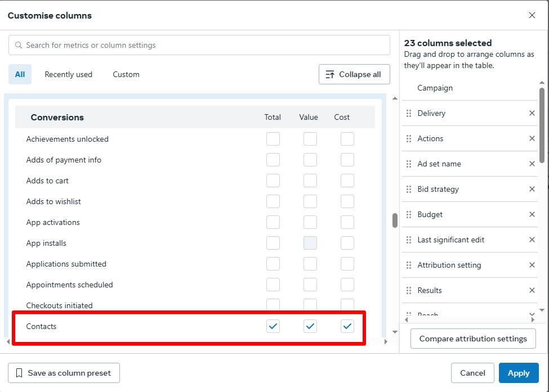Tick Value for Adds of payment info
This screenshot has width=549, height=392.
[310, 160]
